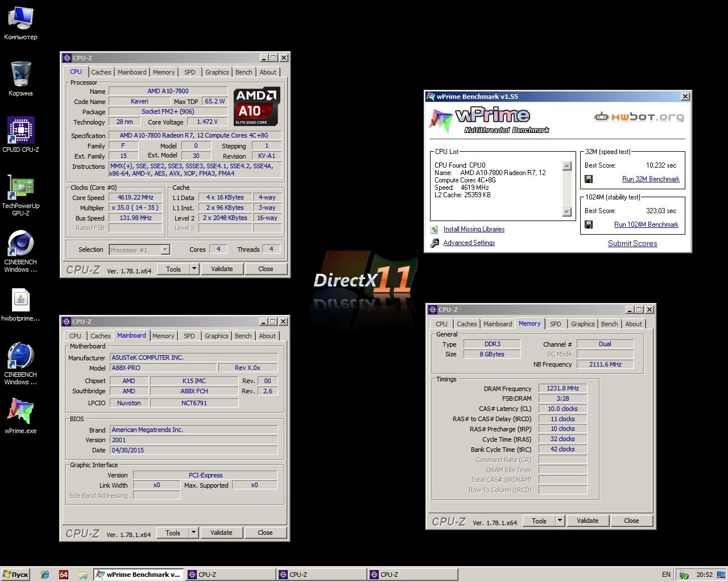Run 32M Benchmark link
Image resolution: width=728 pixels, height=582 pixels.
coord(651,179)
